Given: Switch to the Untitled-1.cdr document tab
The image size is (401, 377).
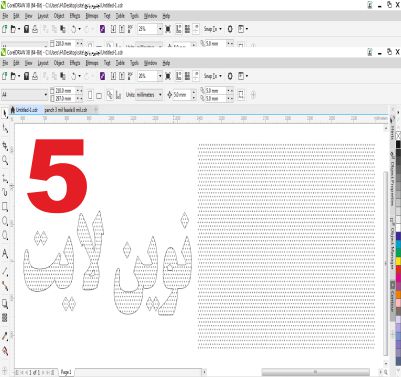Looking at the screenshot, I should coord(26,110).
